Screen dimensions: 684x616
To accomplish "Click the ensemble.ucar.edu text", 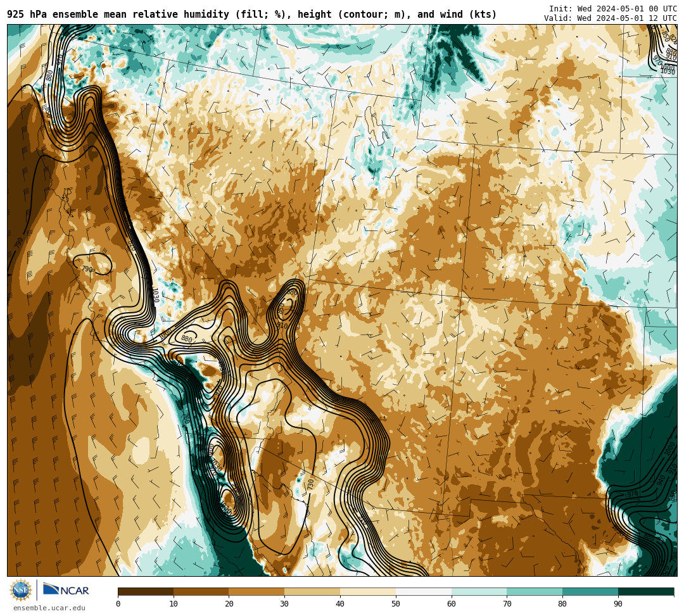I will tap(49, 608).
